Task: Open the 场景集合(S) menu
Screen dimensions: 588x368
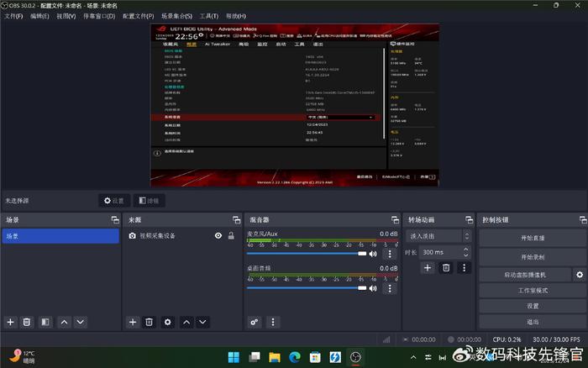Action: [176, 16]
